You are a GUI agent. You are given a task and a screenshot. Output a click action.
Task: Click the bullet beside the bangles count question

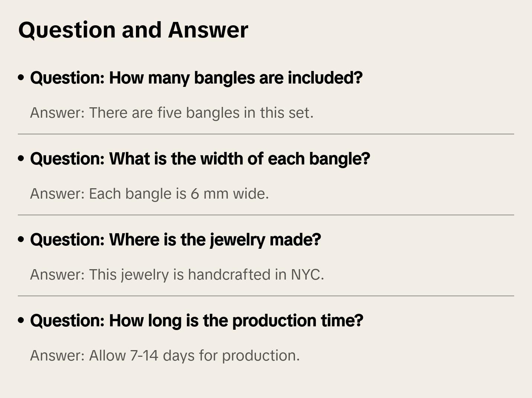tap(21, 78)
